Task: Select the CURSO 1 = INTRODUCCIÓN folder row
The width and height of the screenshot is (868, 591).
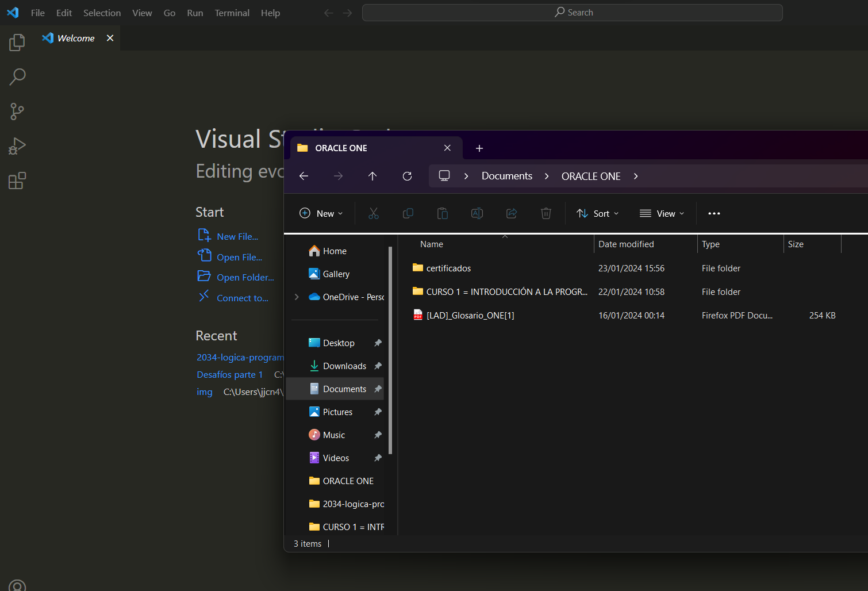Action: pyautogui.click(x=625, y=291)
